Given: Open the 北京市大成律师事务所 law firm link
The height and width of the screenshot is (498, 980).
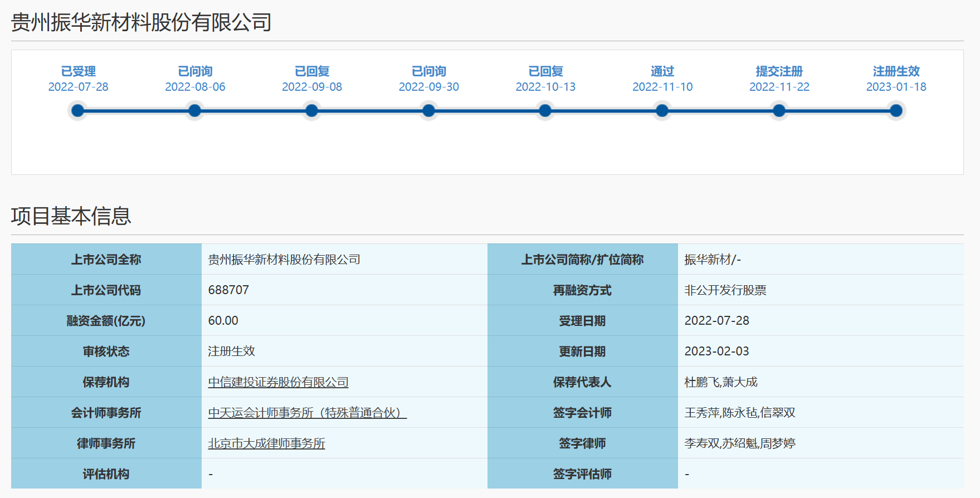Looking at the screenshot, I should click(x=266, y=443).
